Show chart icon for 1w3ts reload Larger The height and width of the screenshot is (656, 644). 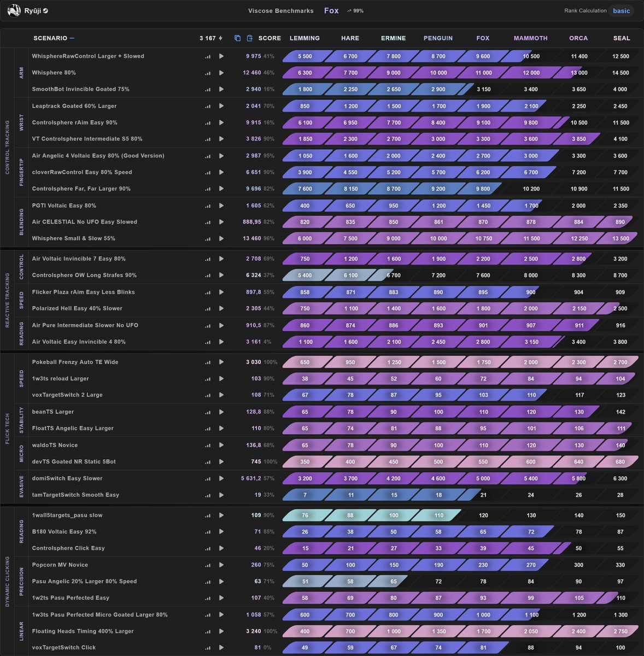click(x=208, y=378)
